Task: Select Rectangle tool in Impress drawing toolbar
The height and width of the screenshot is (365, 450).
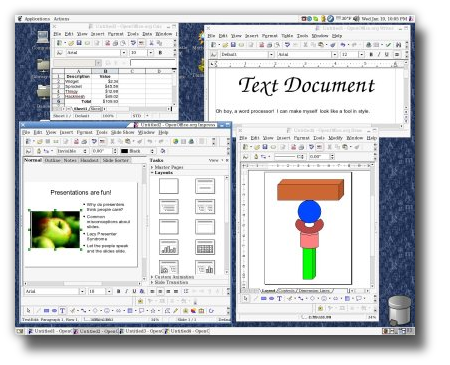Action: pos(46,311)
